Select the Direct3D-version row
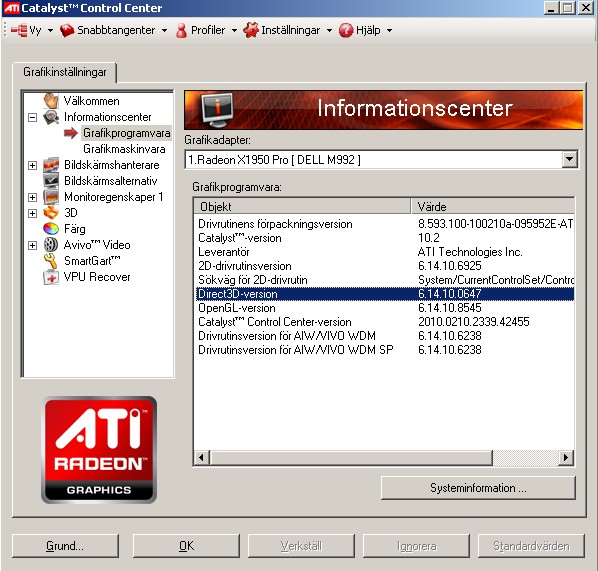Viewport: 598px width, 571px height. [x=384, y=294]
